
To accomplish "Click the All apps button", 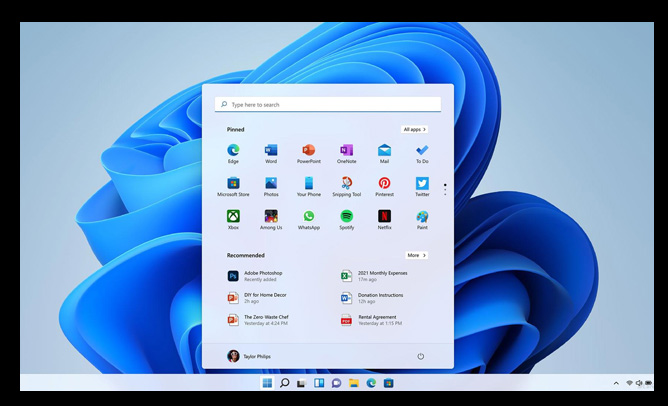I will (415, 129).
